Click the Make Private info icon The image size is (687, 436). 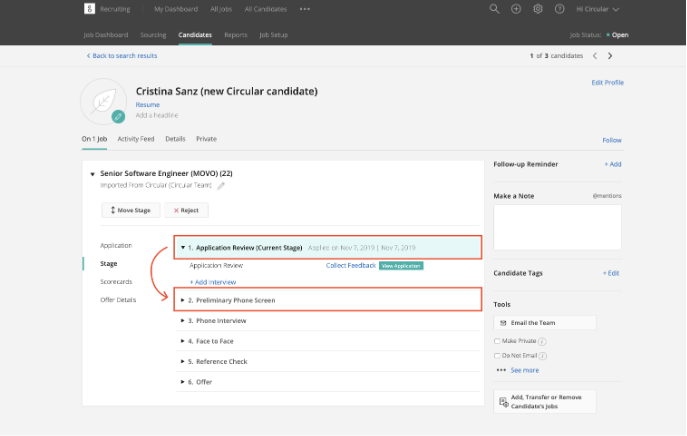point(542,341)
